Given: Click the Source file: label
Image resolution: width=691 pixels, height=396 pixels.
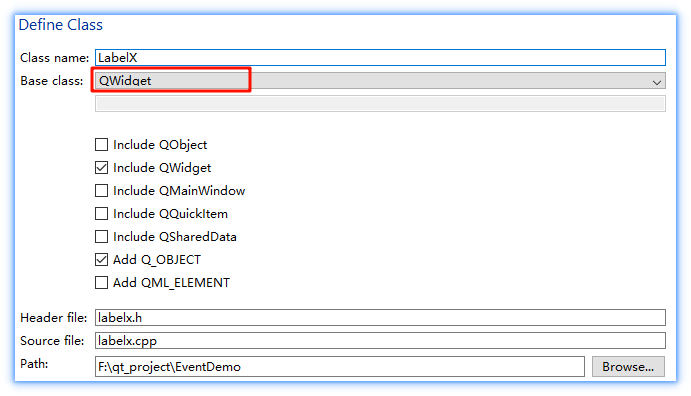Looking at the screenshot, I should coord(52,340).
